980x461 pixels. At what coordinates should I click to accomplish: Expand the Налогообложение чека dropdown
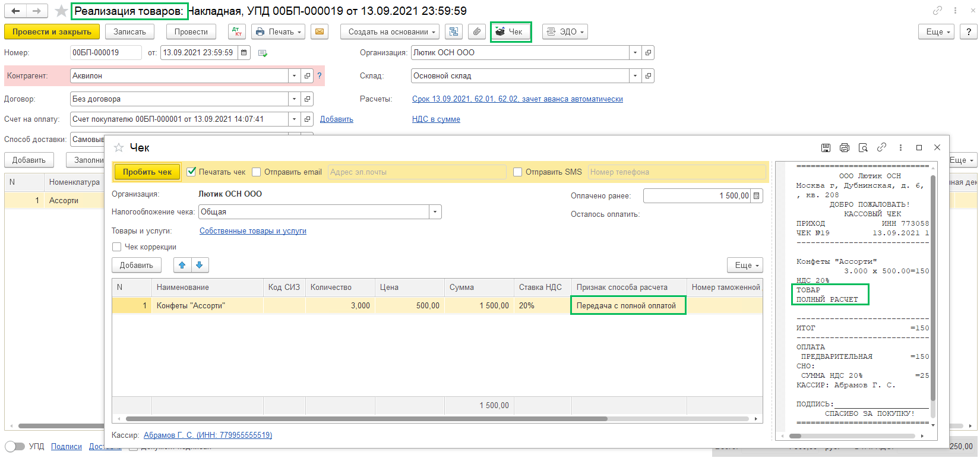click(435, 212)
